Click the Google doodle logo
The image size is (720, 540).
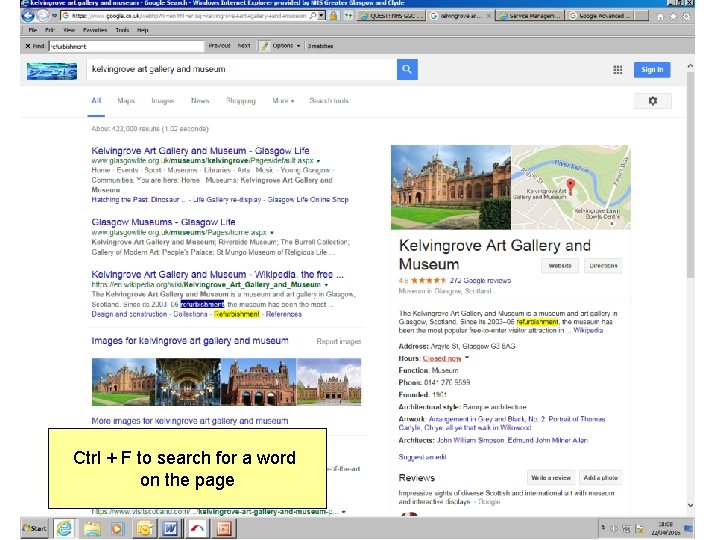(x=52, y=71)
